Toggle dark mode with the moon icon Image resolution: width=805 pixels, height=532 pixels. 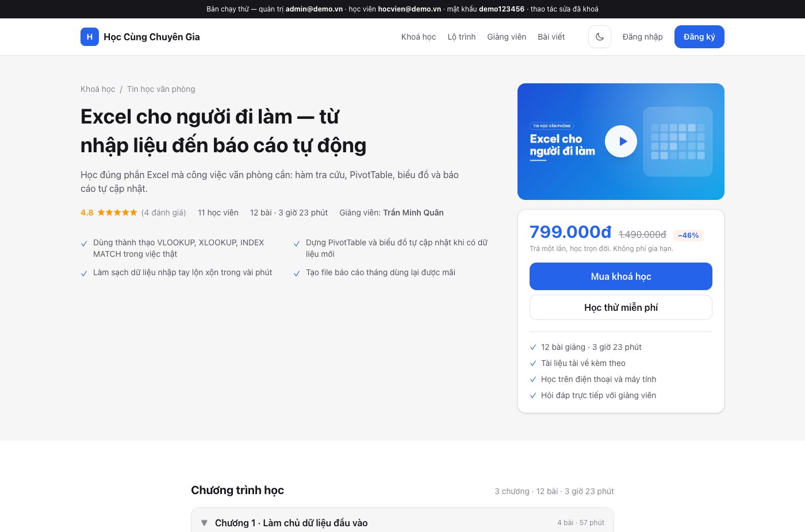(600, 37)
